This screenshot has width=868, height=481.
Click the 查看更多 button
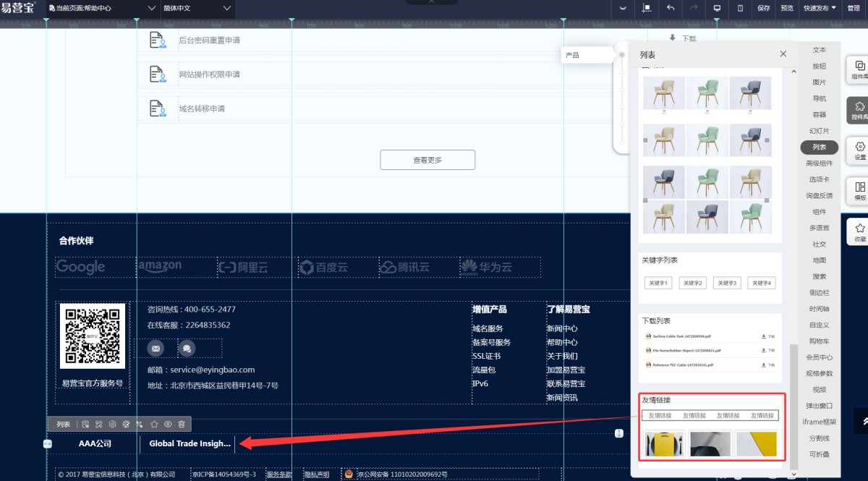(x=427, y=160)
